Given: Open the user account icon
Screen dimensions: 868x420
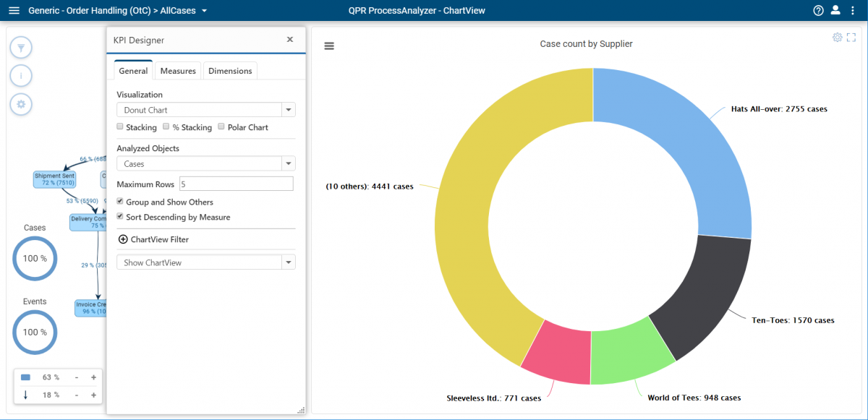Looking at the screenshot, I should [835, 10].
